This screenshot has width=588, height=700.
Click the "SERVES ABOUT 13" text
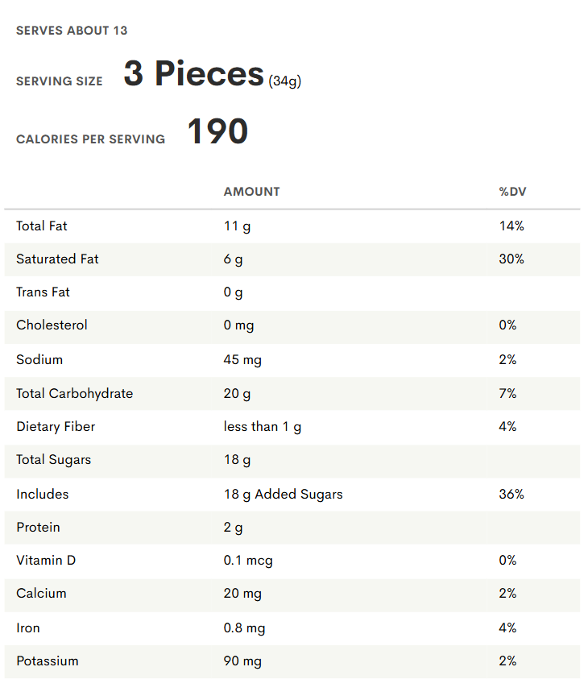(72, 31)
